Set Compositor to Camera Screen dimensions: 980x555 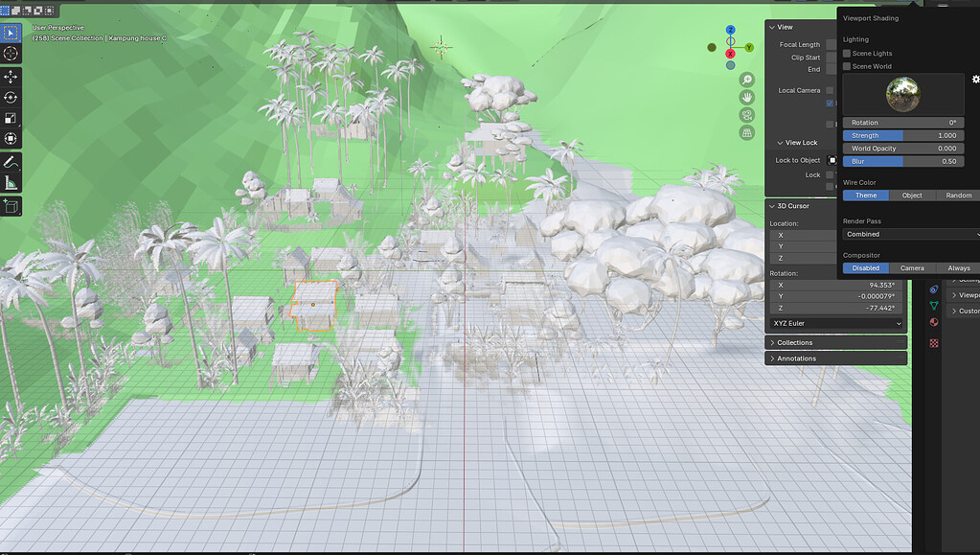912,267
